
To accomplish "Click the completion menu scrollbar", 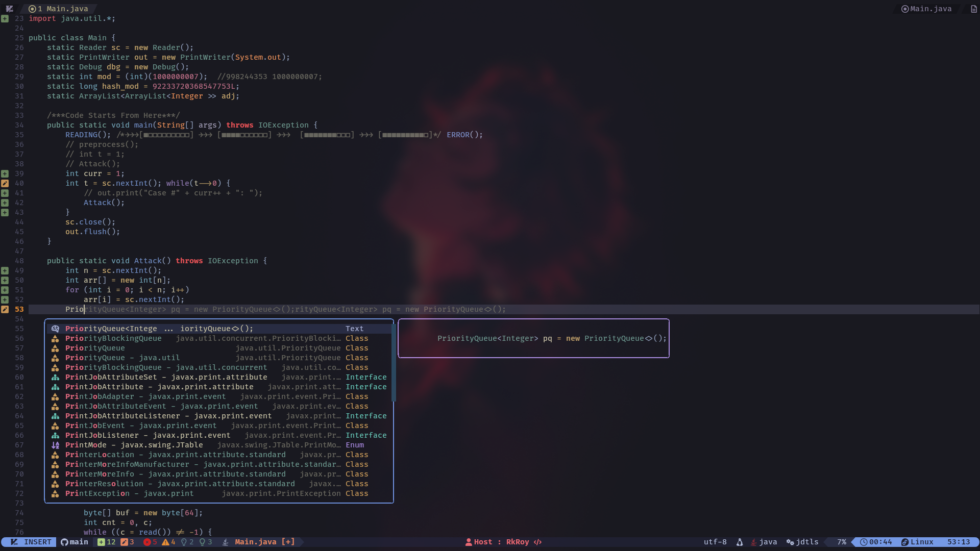I will [x=393, y=362].
